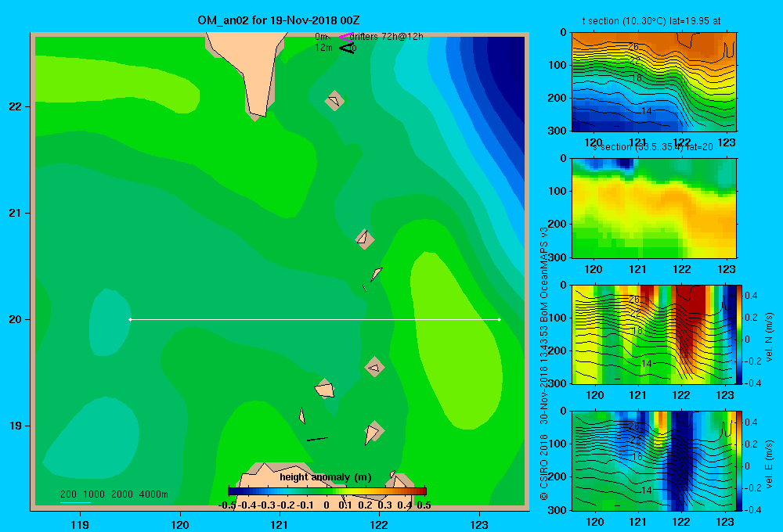The height and width of the screenshot is (532, 783).
Task: Click longitude label "121" on main map axis
Action: (280, 524)
